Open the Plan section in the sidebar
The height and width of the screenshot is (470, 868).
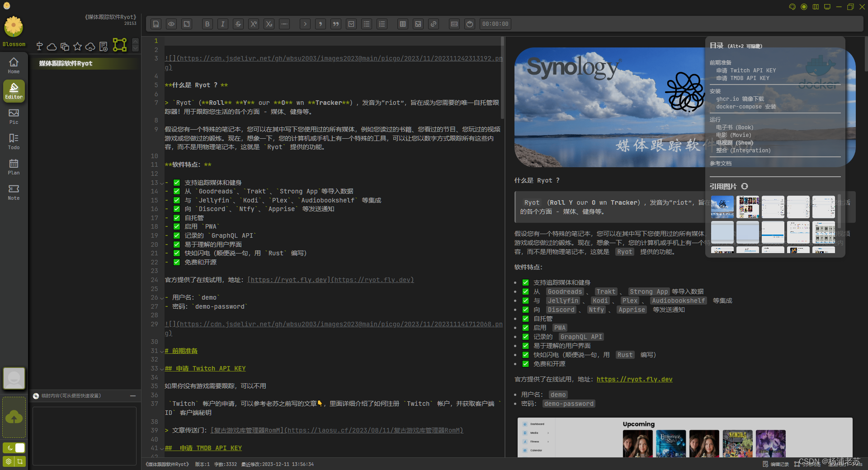14,167
